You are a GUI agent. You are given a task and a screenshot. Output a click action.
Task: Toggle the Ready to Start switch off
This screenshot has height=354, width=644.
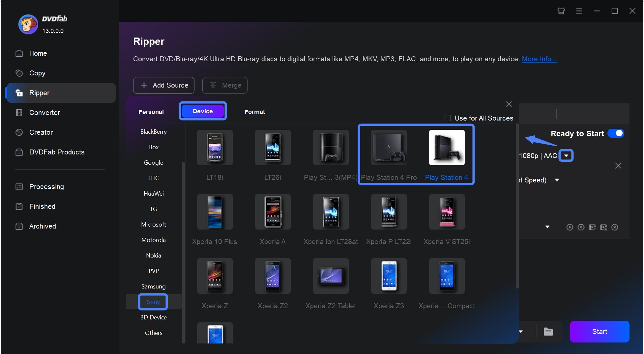pyautogui.click(x=616, y=133)
